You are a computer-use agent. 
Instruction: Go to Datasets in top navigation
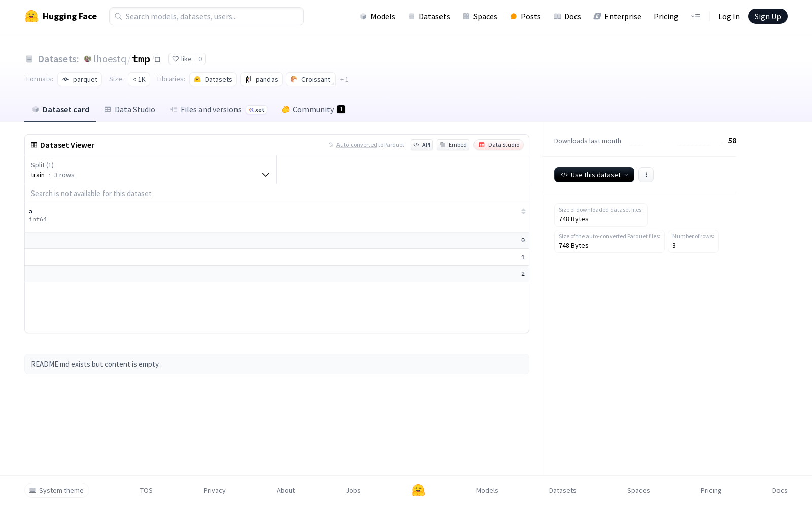coord(429,16)
